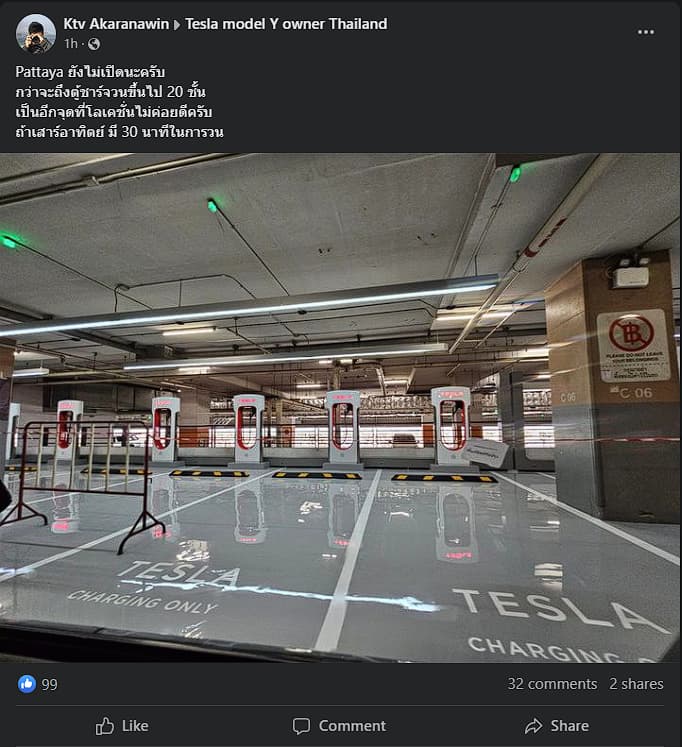This screenshot has width=682, height=747.
Task: Click Ktv Akaranawin's profile picture
Action: (x=36, y=33)
